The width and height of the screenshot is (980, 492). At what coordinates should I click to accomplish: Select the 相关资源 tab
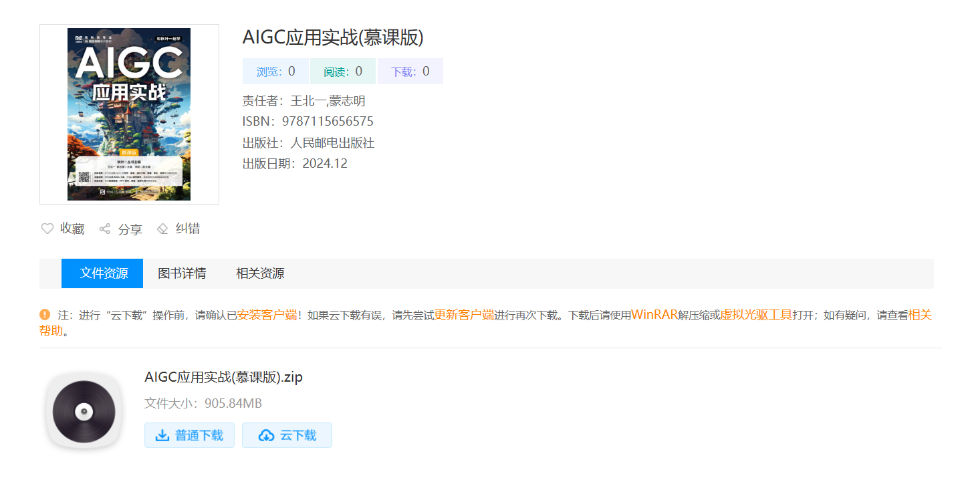coord(260,273)
